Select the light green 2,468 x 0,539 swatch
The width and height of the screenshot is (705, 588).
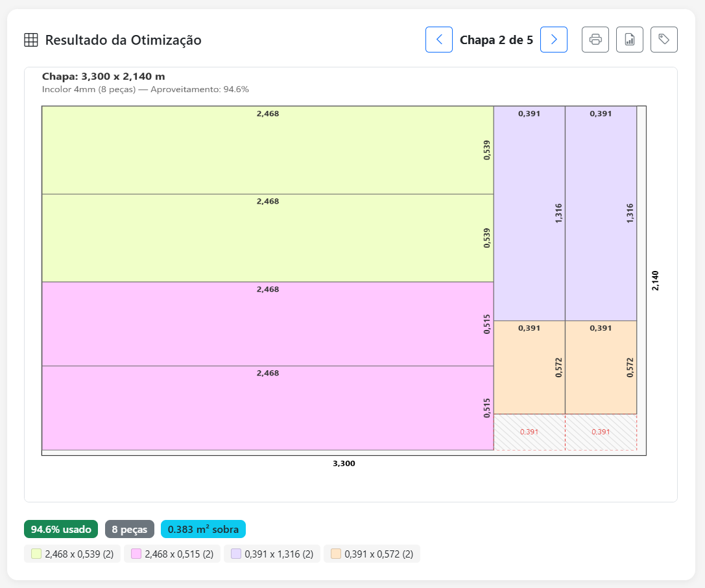coord(36,554)
